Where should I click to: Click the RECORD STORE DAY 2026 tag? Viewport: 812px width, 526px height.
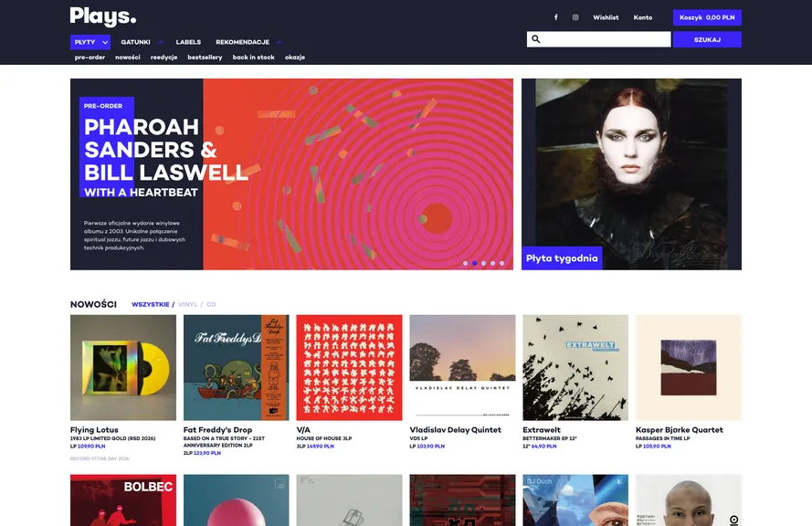(x=100, y=458)
